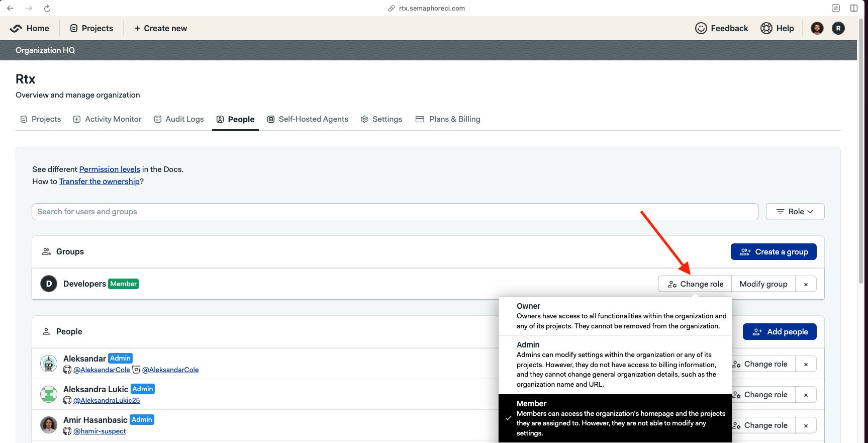Switch to Activity Monitor tab
868x443 pixels.
(x=108, y=119)
